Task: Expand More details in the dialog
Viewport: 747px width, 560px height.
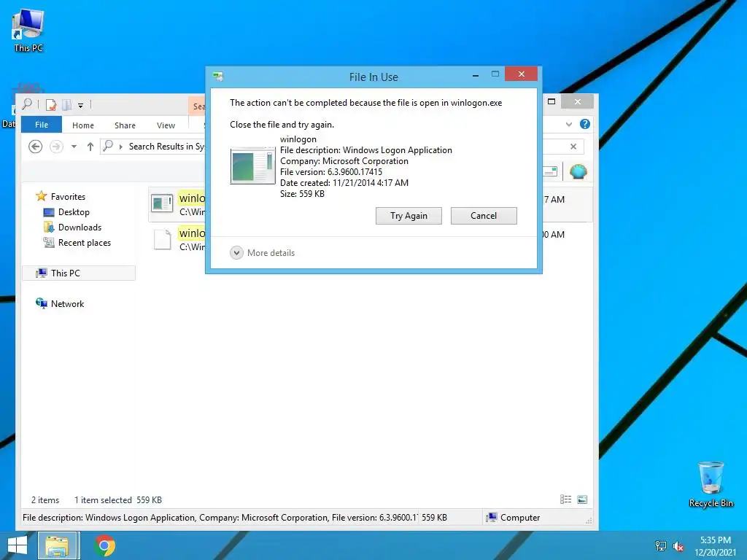Action: pyautogui.click(x=263, y=253)
